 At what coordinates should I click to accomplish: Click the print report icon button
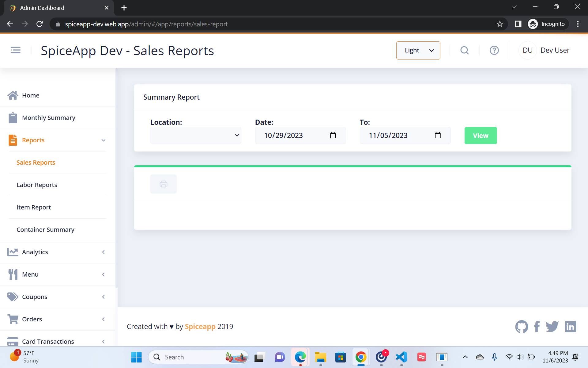[x=163, y=184]
